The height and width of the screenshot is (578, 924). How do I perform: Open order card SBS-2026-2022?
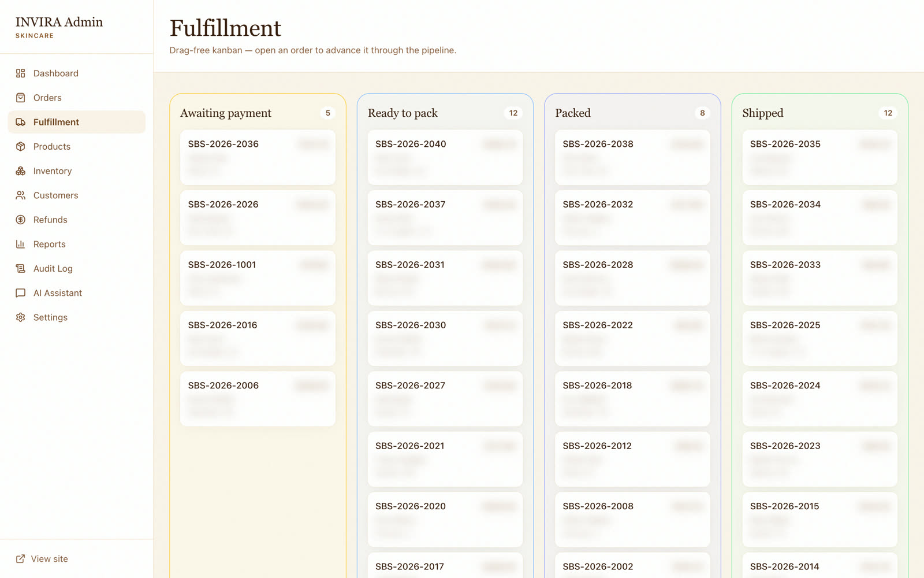pyautogui.click(x=632, y=339)
